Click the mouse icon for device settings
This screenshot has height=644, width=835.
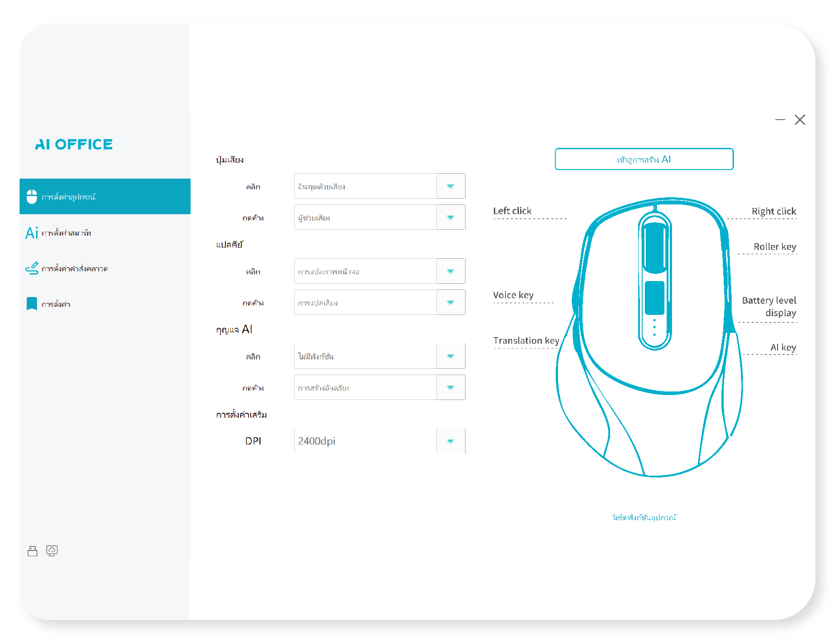coord(32,196)
